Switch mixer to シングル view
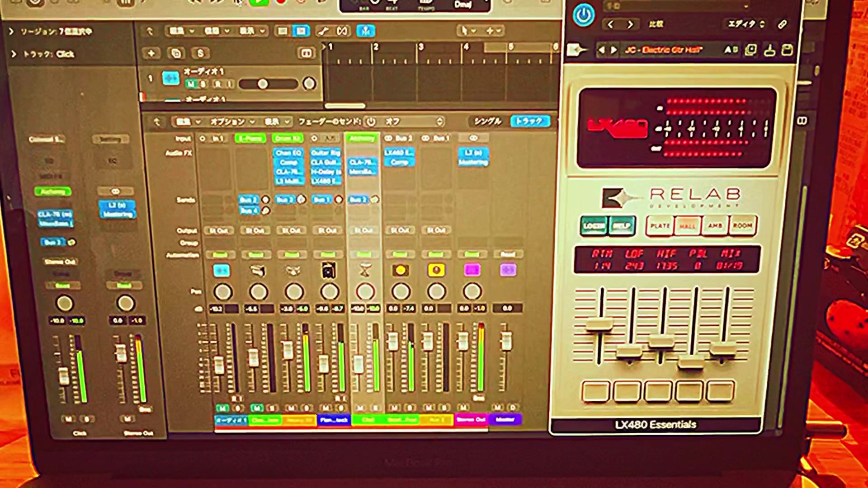868x488 pixels. click(487, 121)
